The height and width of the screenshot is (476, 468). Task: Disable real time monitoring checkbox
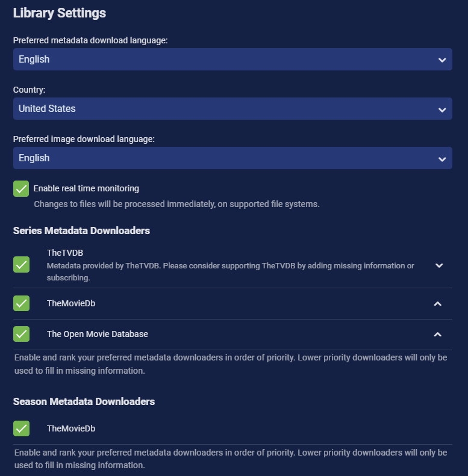point(21,189)
